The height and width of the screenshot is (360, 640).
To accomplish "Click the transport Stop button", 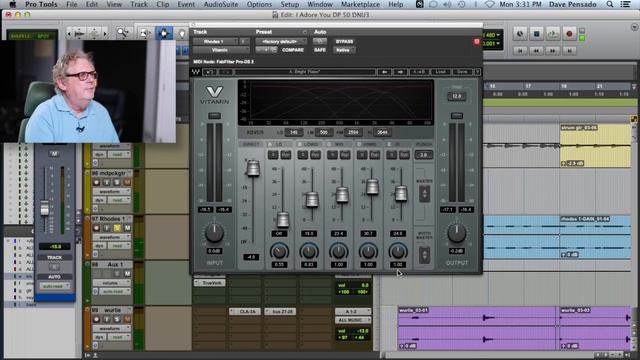I will pyautogui.click(x=536, y=34).
